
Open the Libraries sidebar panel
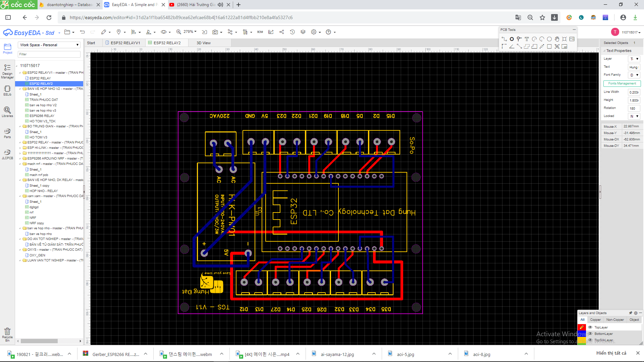(x=7, y=112)
